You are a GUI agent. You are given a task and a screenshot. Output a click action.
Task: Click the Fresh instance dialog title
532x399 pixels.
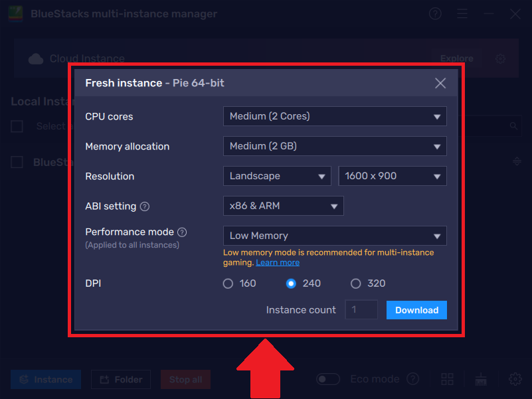tap(155, 83)
